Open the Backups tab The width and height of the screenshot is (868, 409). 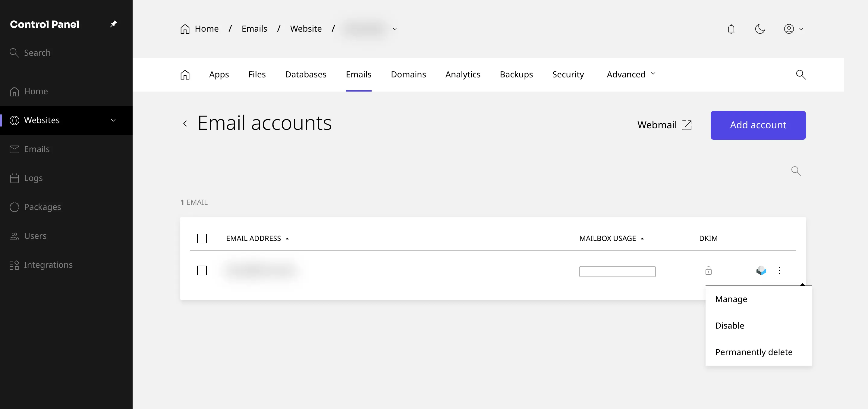[x=516, y=74]
